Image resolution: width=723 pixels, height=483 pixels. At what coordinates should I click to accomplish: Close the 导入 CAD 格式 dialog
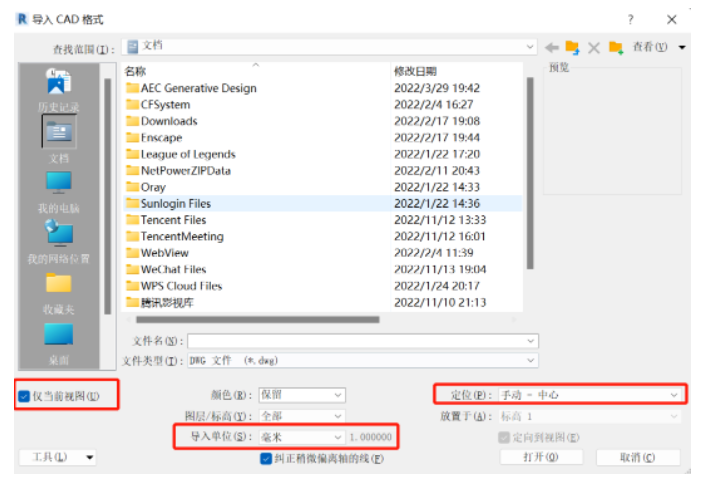point(672,19)
